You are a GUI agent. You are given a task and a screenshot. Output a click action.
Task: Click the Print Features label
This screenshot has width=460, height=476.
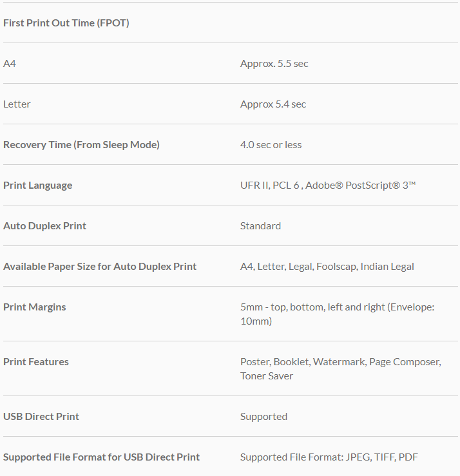pyautogui.click(x=36, y=362)
